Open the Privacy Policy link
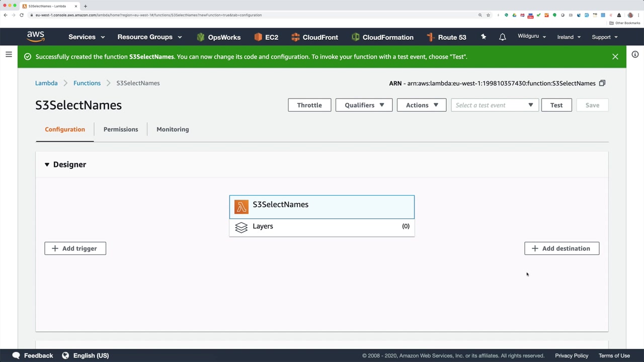 572,355
